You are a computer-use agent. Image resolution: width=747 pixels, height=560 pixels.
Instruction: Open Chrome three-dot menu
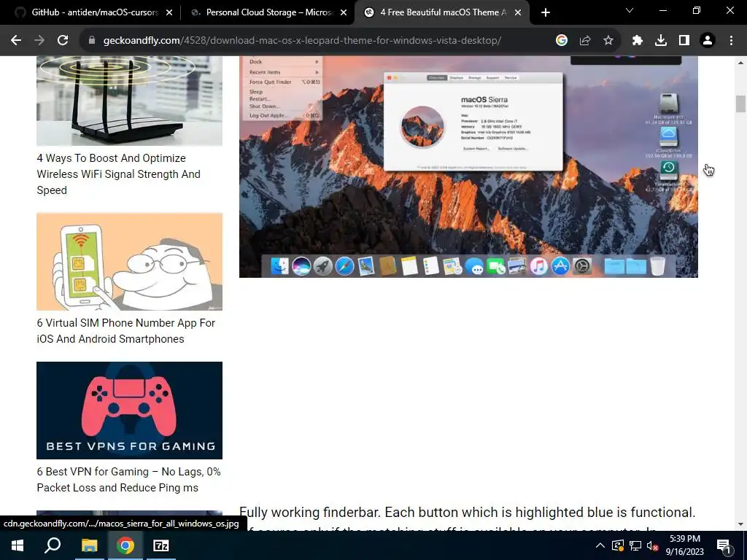coord(731,41)
